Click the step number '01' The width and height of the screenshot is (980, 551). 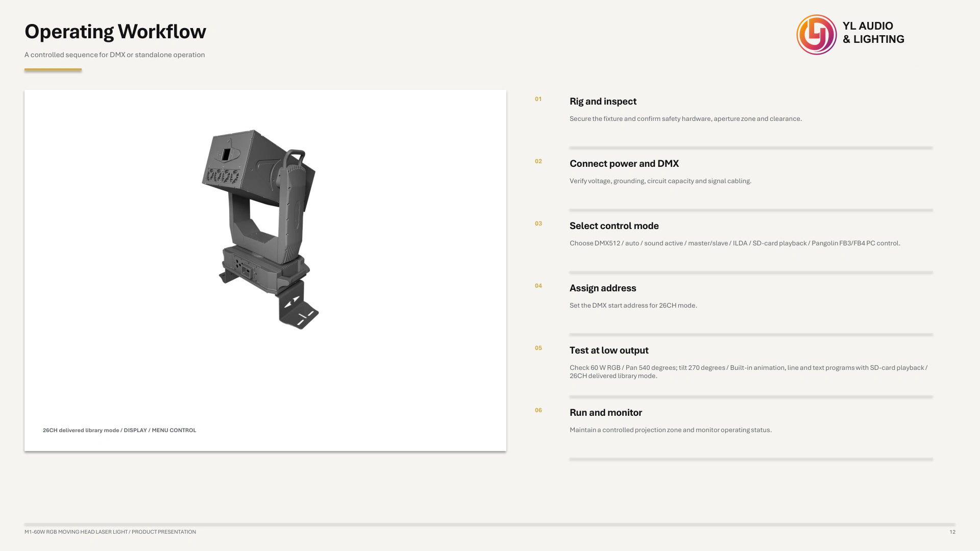pyautogui.click(x=538, y=99)
